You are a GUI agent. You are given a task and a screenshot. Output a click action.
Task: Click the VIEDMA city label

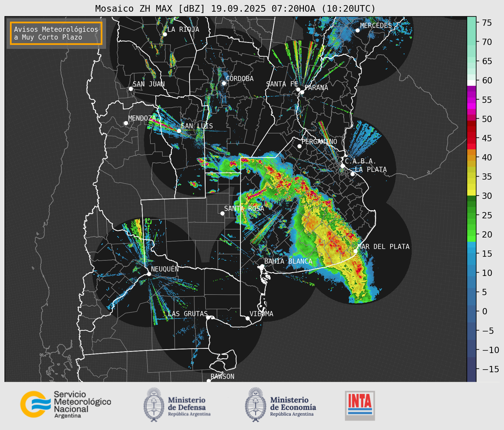coord(261,314)
